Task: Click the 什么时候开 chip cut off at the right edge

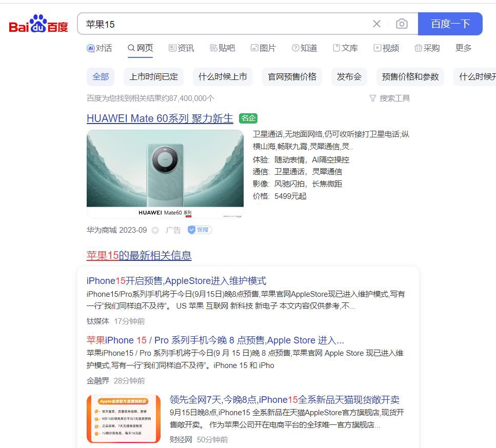Action: [474, 77]
